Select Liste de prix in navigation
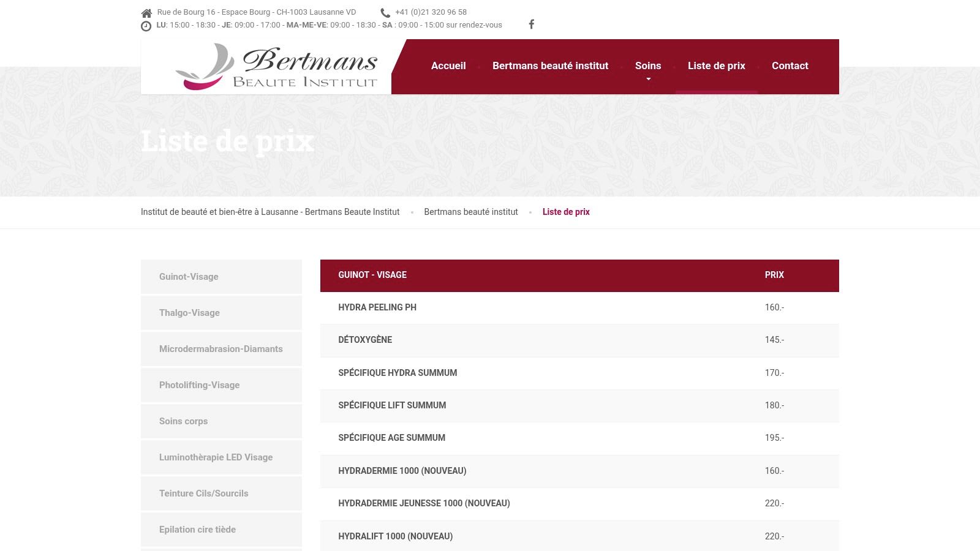 point(717,66)
